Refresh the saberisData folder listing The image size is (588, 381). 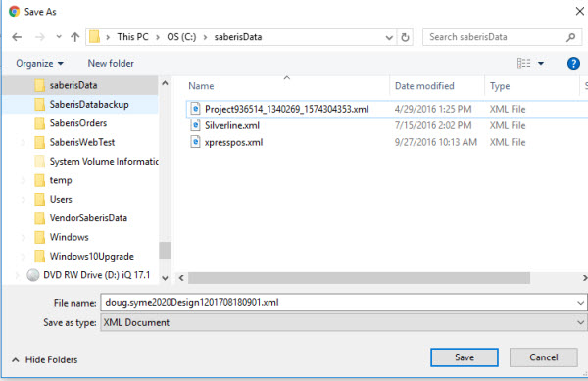coord(405,37)
